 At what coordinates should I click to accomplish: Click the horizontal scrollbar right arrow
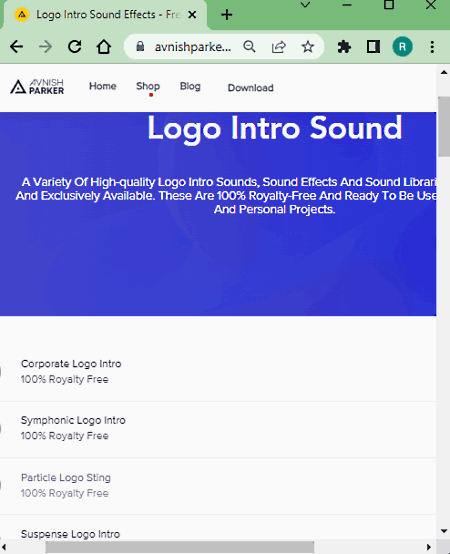point(429,547)
